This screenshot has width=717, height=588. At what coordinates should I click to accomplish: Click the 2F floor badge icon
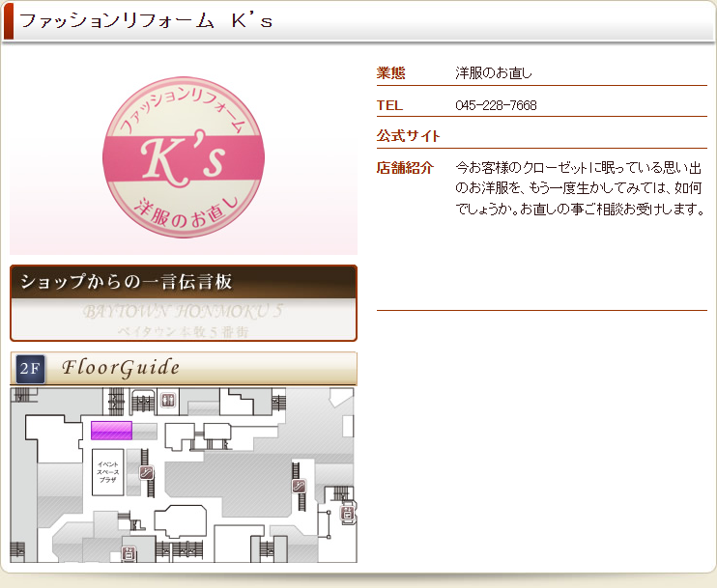(30, 368)
